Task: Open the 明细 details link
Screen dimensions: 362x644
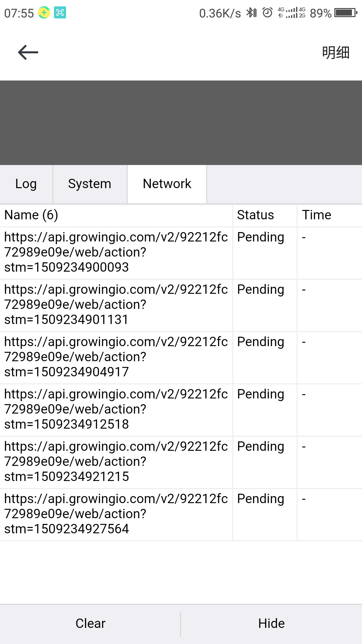Action: click(336, 53)
